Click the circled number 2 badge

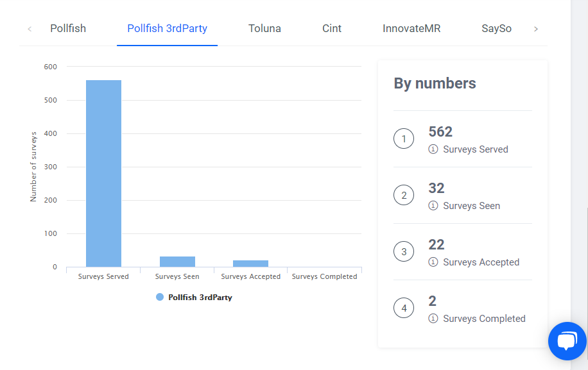coord(404,195)
